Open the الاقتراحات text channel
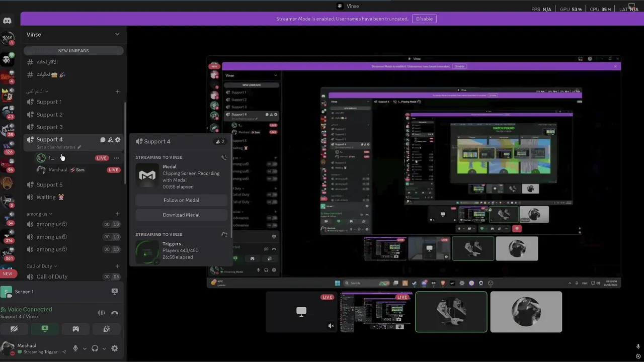644x362 pixels. [x=73, y=62]
